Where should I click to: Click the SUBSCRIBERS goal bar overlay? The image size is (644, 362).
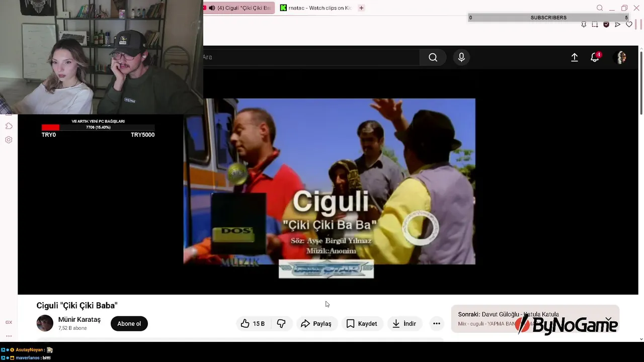pos(549,18)
